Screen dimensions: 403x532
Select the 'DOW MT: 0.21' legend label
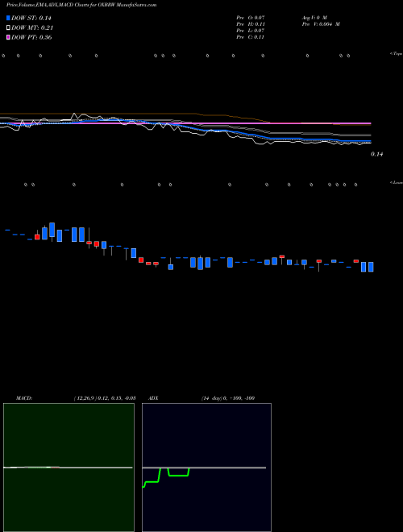pyautogui.click(x=32, y=27)
